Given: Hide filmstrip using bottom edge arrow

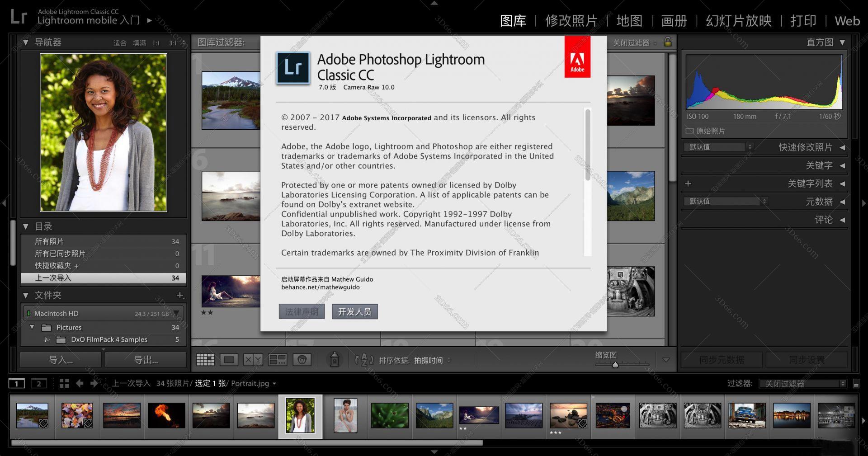Looking at the screenshot, I should click(x=434, y=452).
